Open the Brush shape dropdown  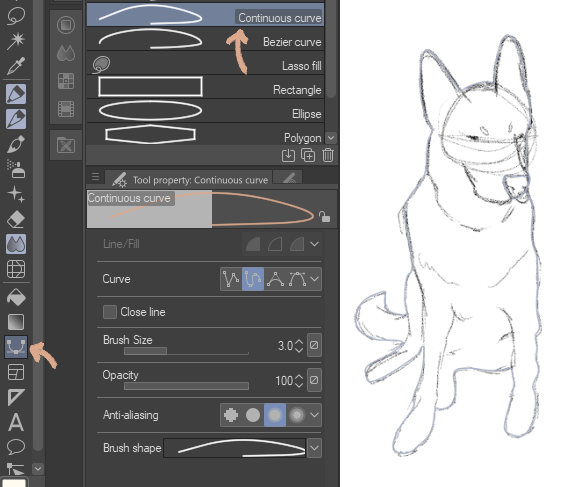click(315, 448)
